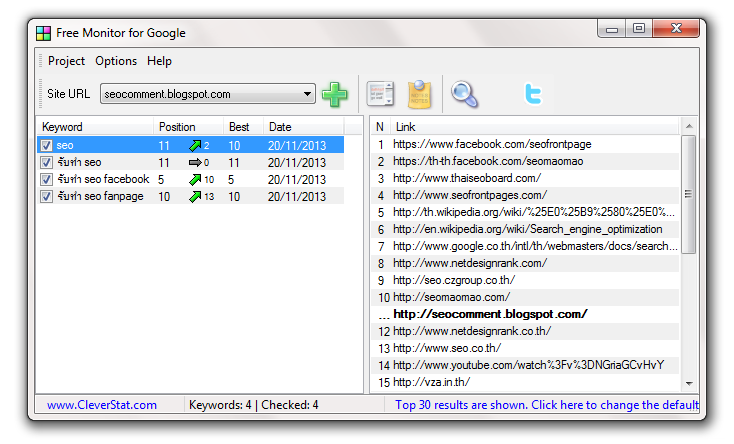The image size is (734, 444).
Task: Open the www.CleverStat.com link
Action: point(102,405)
